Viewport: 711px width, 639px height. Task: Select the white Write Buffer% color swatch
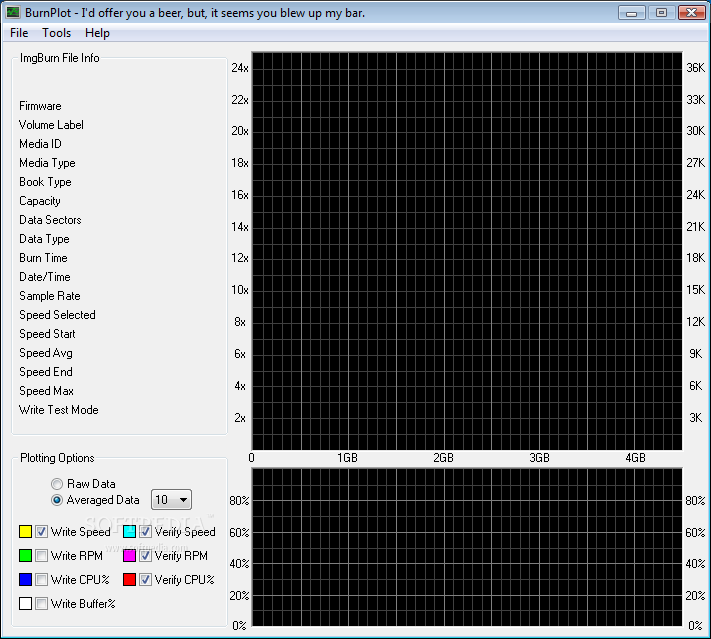(x=25, y=604)
